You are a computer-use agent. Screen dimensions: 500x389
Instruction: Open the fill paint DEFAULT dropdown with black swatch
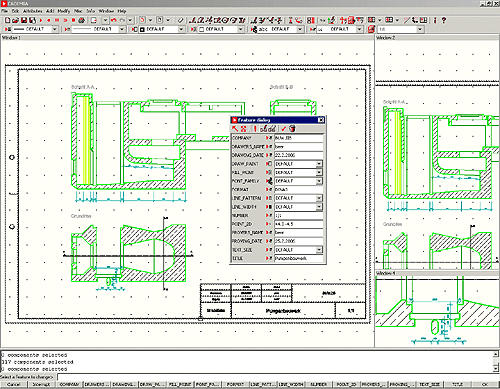pyautogui.click(x=181, y=29)
